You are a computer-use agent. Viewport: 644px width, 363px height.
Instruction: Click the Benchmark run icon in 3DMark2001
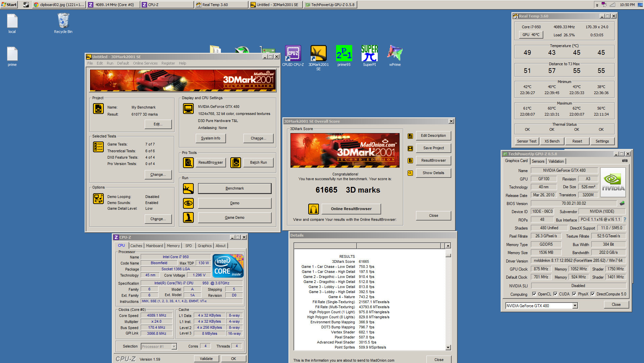188,189
